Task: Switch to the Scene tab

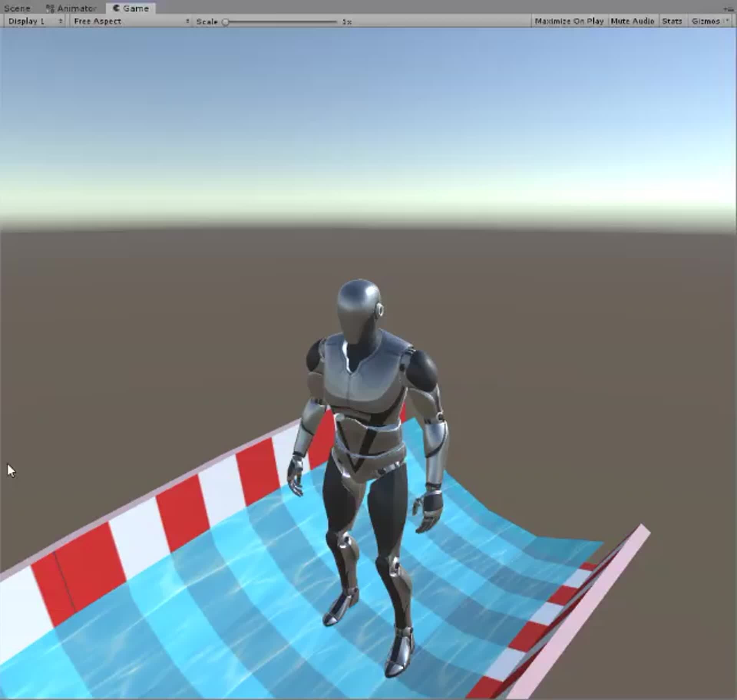Action: (17, 8)
